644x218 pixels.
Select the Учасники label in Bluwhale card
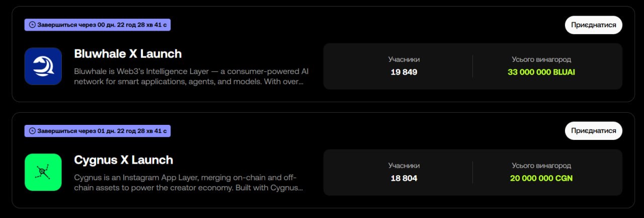[x=404, y=59]
